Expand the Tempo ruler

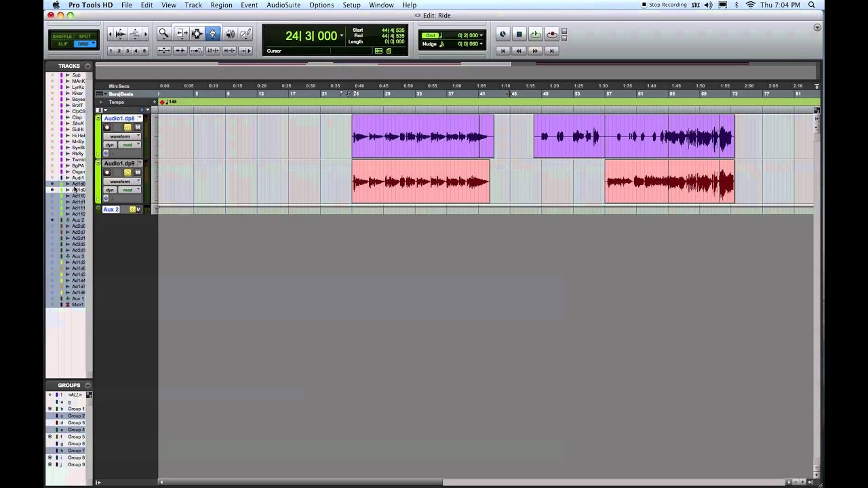tap(101, 102)
